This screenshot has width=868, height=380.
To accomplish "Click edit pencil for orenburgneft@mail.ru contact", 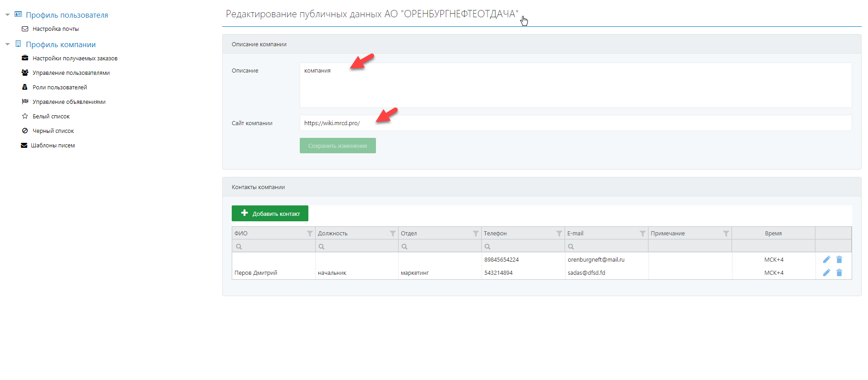I will click(826, 260).
